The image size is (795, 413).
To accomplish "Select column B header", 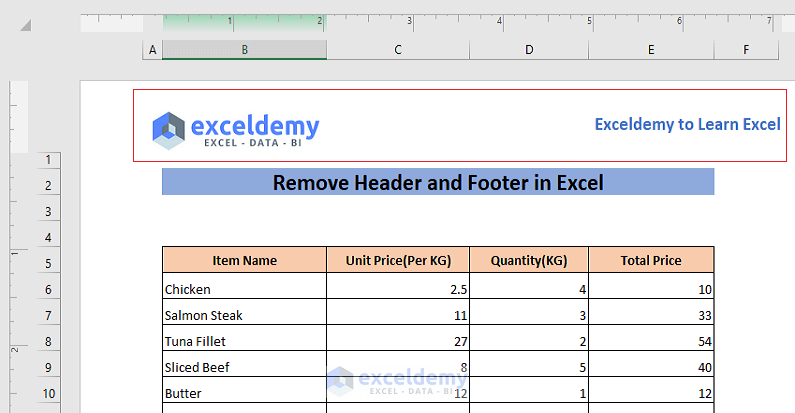I will (x=244, y=49).
